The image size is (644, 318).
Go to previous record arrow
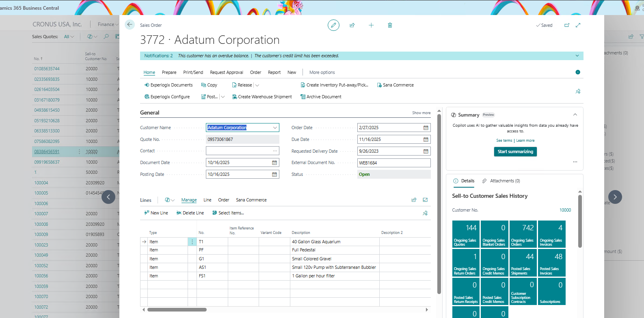[108, 197]
